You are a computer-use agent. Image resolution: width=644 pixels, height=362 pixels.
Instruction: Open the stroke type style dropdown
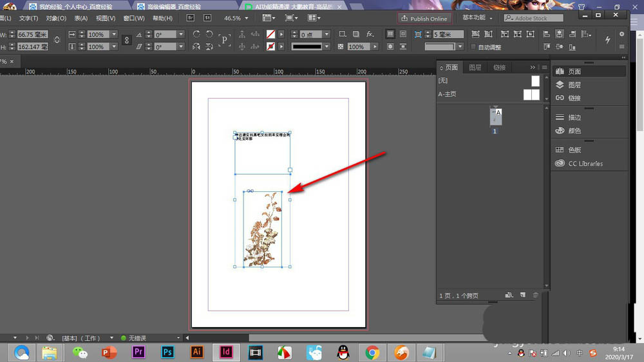click(x=327, y=47)
